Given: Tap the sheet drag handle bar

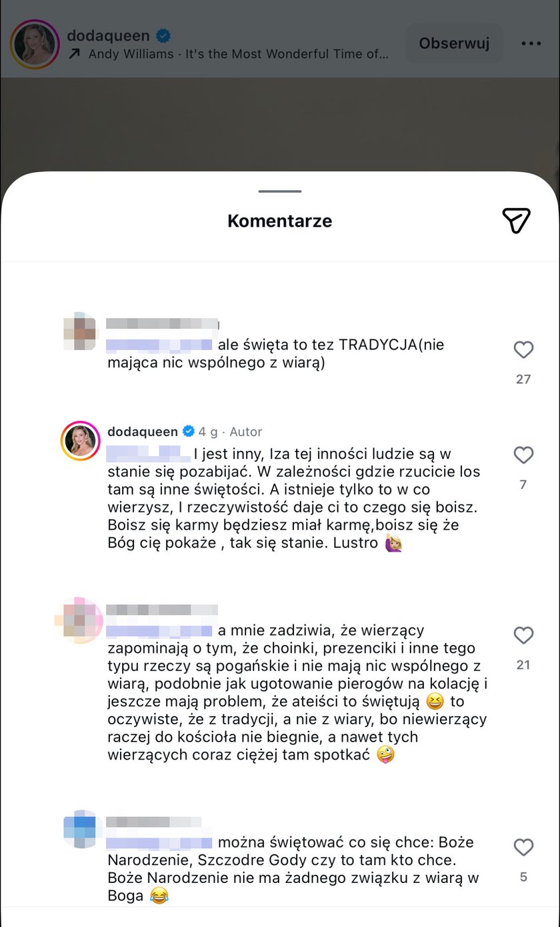Looking at the screenshot, I should (280, 192).
